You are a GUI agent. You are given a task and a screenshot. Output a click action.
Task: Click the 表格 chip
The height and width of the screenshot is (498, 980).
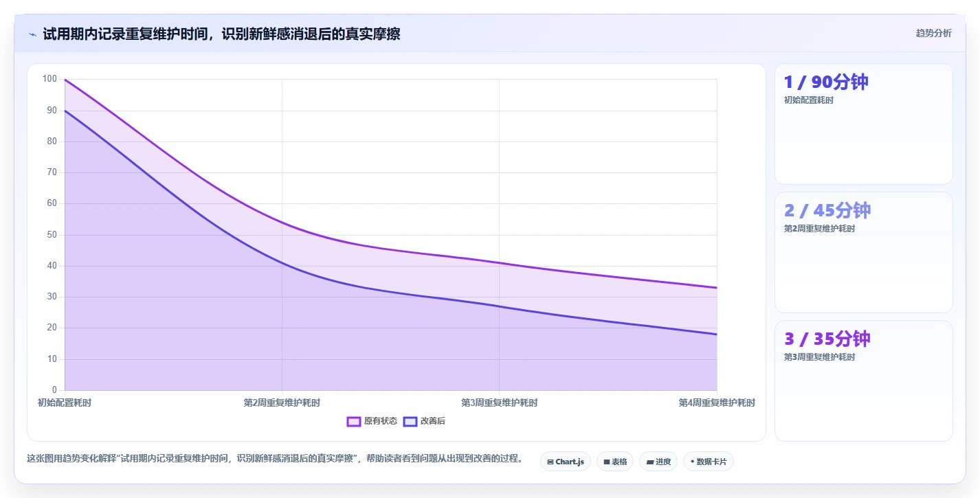click(614, 462)
